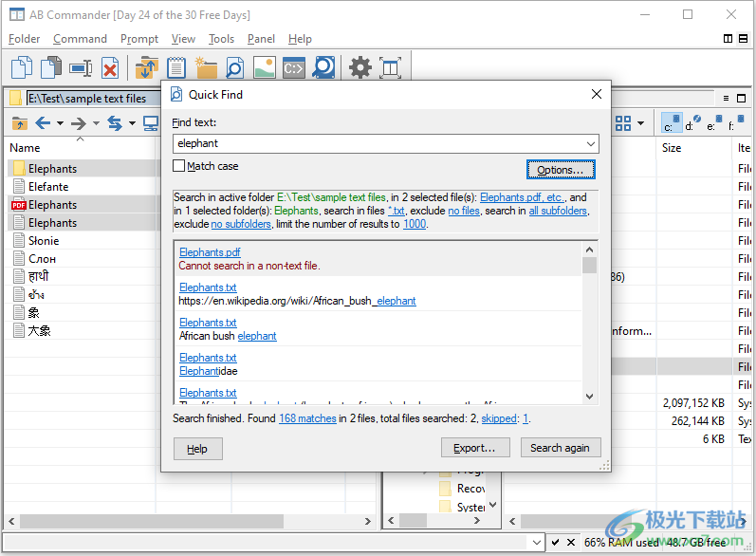Click the right panel maximize square icon
756x556 pixels.
point(742,99)
